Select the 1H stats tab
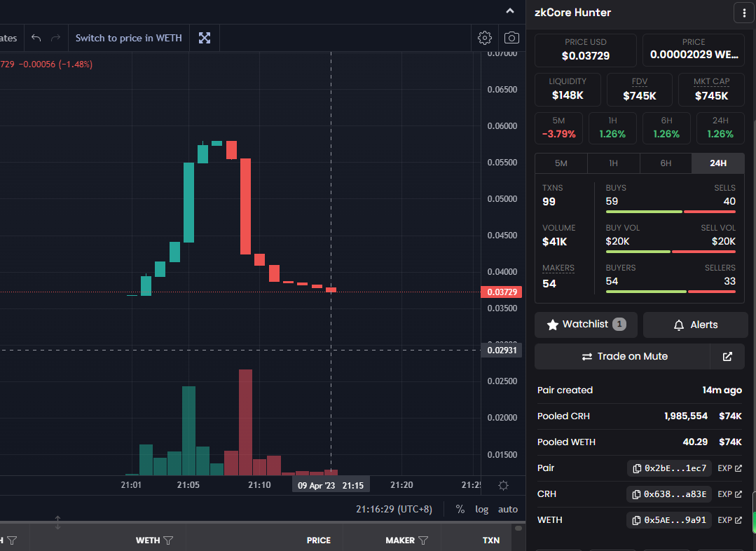This screenshot has width=756, height=551. pos(613,163)
